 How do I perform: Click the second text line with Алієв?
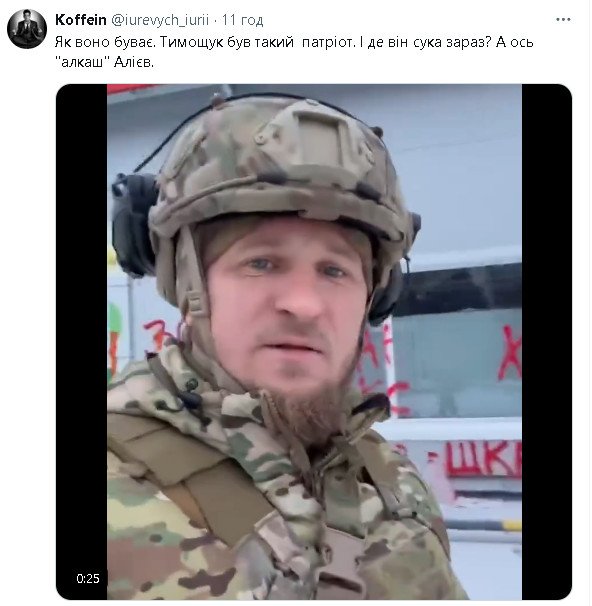pyautogui.click(x=107, y=62)
